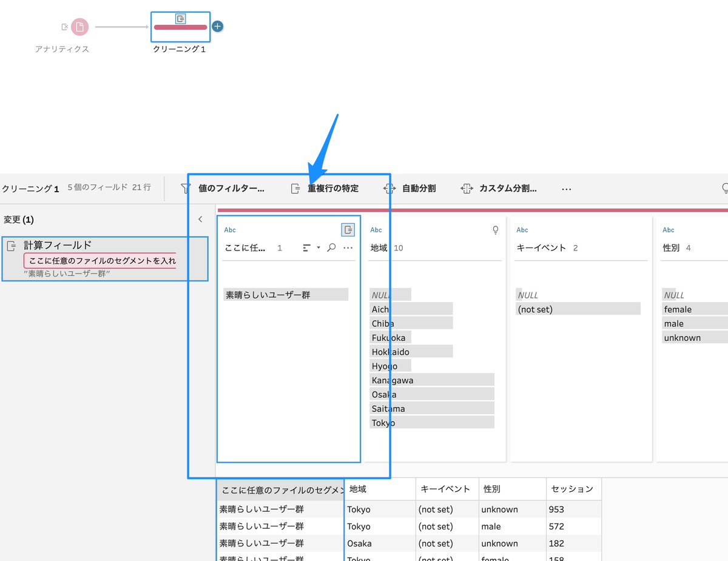
Task: Select the Fukuoka value bar
Action: [391, 337]
